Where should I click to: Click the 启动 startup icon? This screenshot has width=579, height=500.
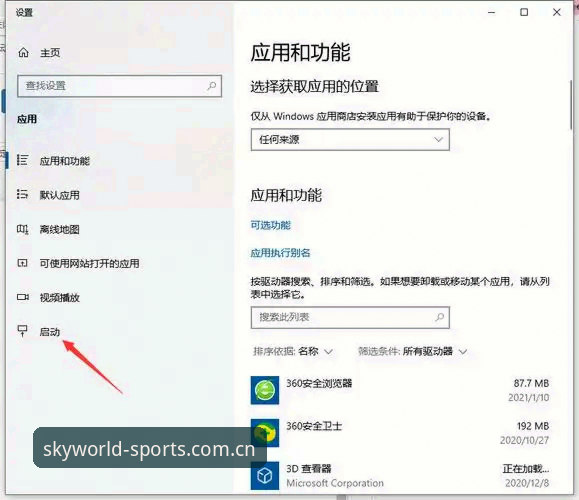point(23,331)
